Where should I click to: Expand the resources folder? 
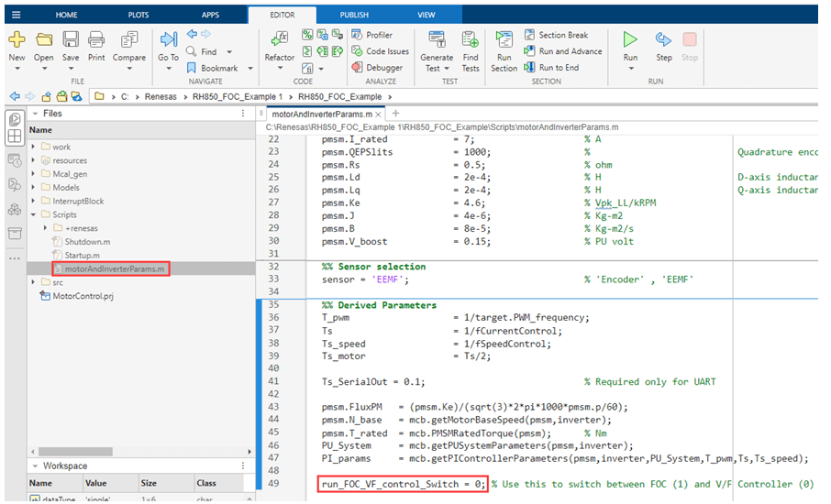(34, 160)
